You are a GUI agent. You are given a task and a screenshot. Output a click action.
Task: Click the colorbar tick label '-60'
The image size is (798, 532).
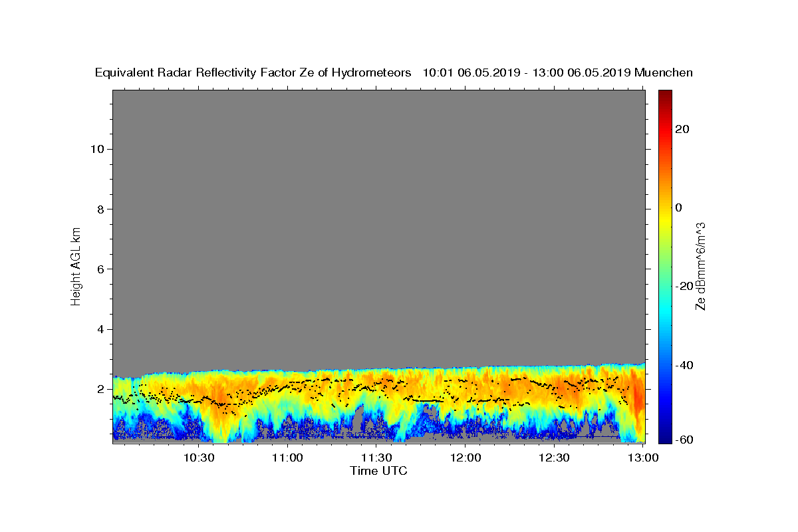(x=685, y=440)
